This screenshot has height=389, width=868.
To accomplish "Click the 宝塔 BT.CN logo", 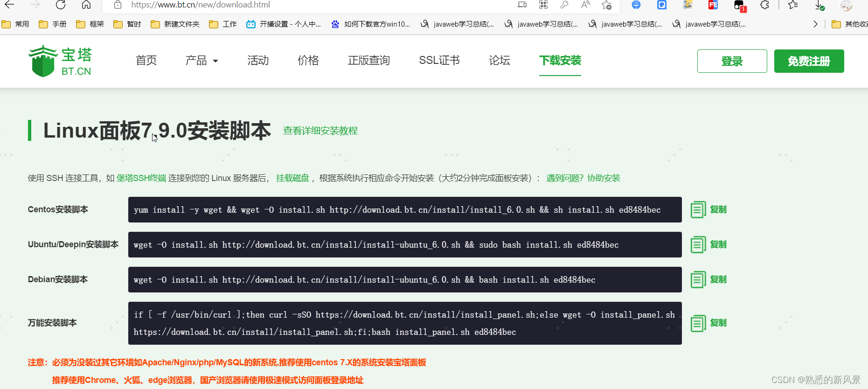I will [60, 61].
